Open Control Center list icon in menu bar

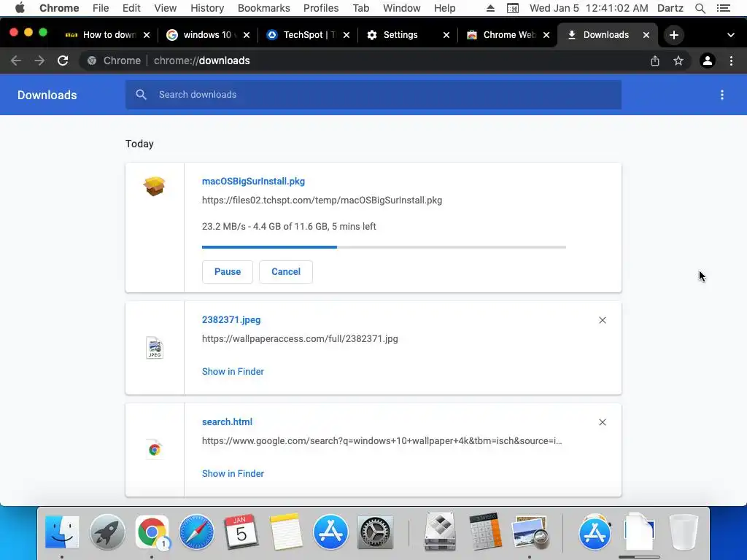[x=723, y=8]
